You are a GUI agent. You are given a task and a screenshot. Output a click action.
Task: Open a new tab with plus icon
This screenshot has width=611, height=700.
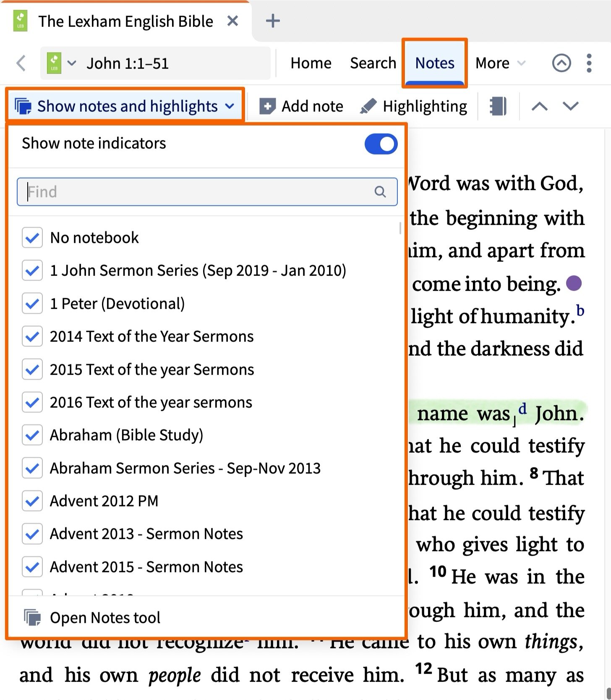point(273,21)
